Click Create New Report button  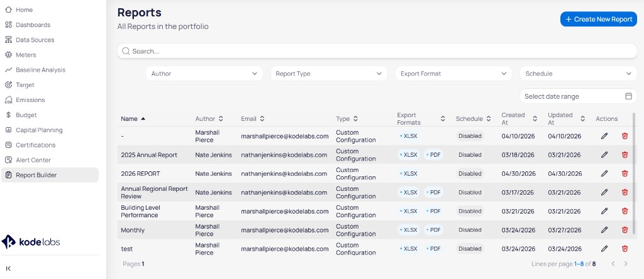coord(599,19)
